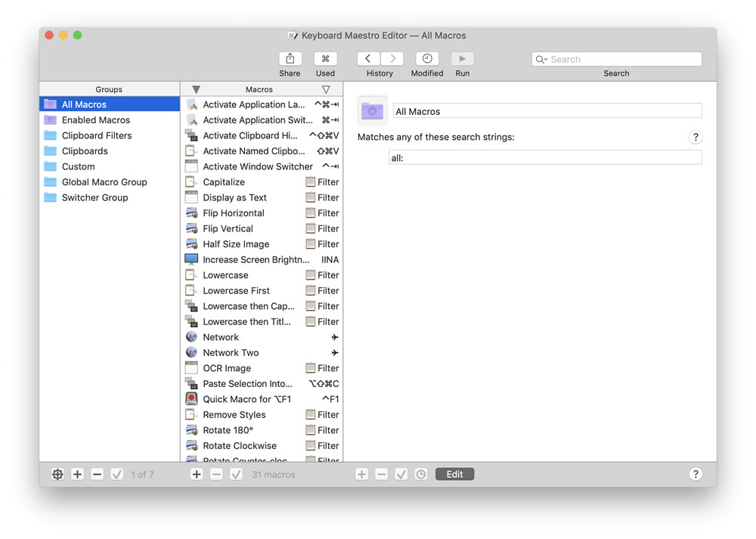The image size is (756, 539).
Task: Click Paste Selection Into macro icon
Action: (x=191, y=384)
